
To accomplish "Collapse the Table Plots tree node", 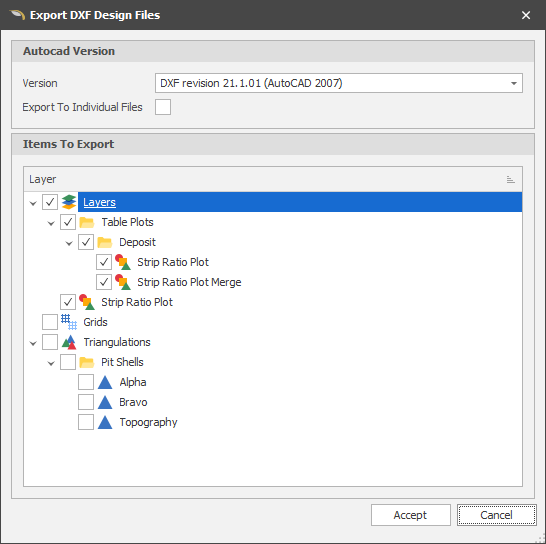I will 51,223.
